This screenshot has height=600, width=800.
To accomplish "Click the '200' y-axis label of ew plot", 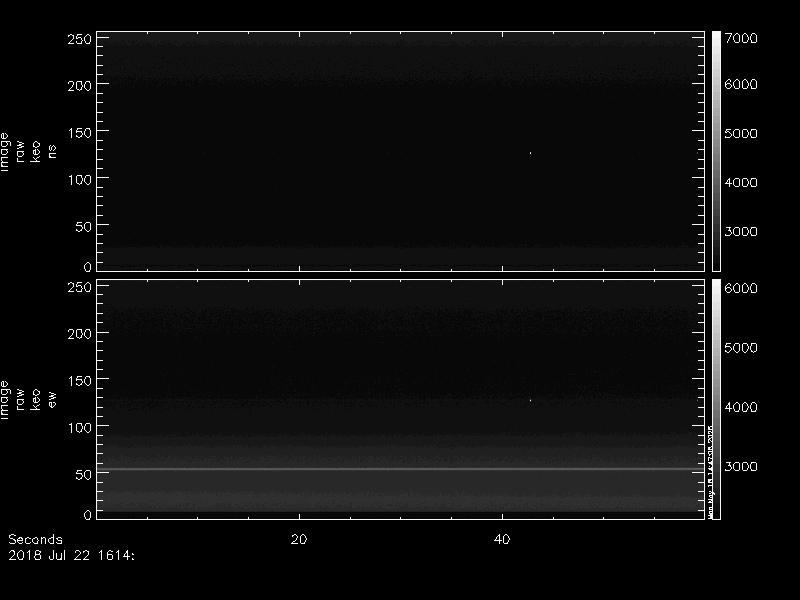I will (x=80, y=334).
